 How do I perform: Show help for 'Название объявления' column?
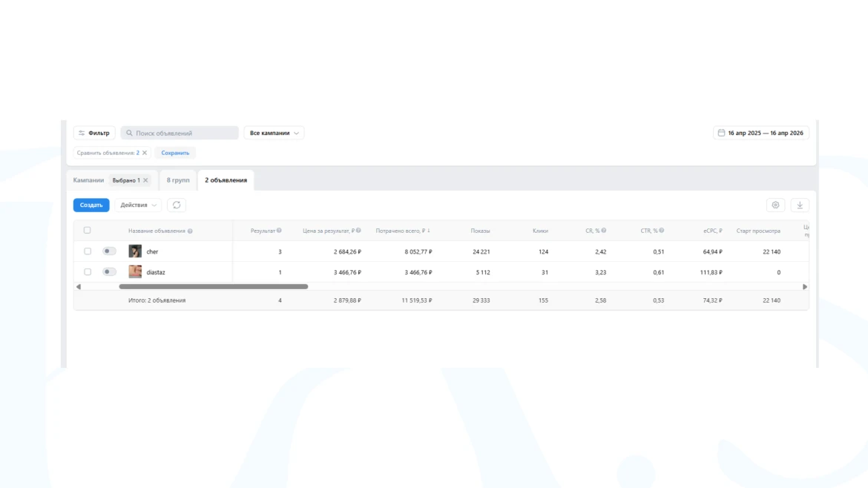(190, 231)
